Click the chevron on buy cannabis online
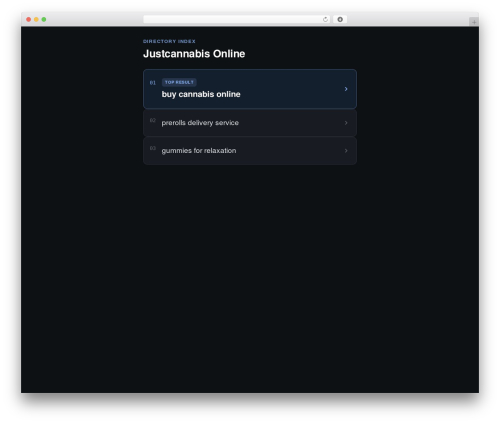The height and width of the screenshot is (423, 500). pyautogui.click(x=346, y=89)
